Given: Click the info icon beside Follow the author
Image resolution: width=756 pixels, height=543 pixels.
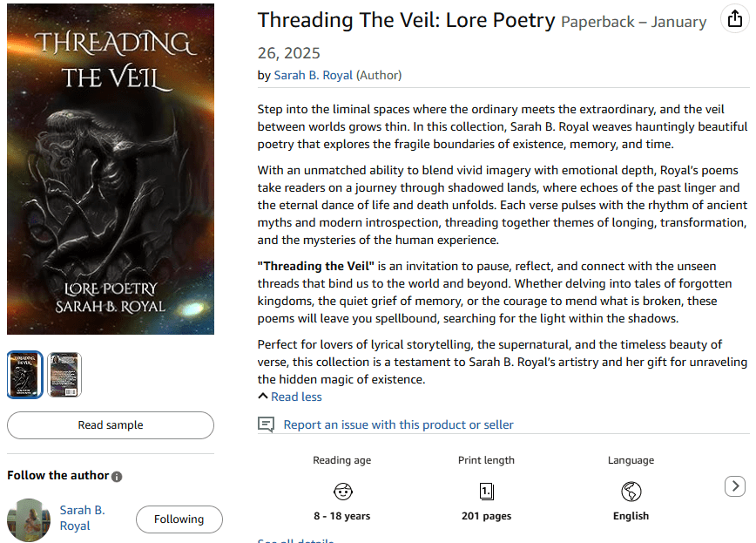Looking at the screenshot, I should (x=117, y=476).
